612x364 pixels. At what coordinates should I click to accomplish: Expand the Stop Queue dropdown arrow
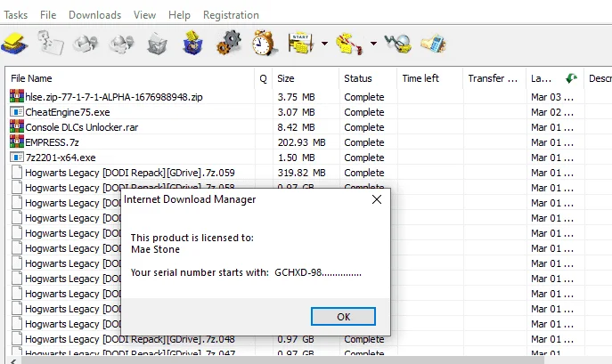(373, 44)
